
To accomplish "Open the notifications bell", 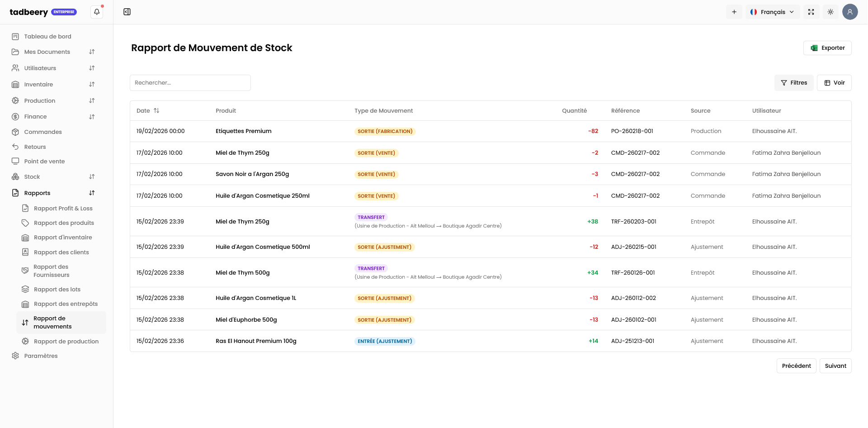I will [x=97, y=12].
